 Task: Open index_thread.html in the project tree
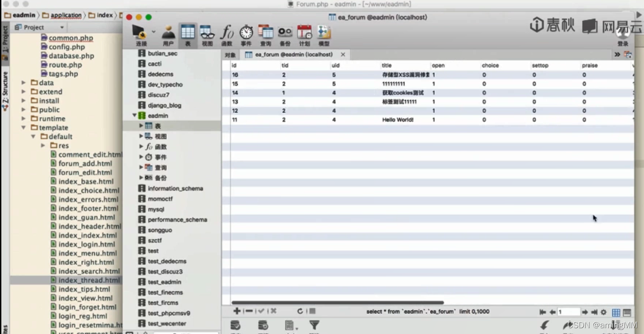pyautogui.click(x=89, y=280)
